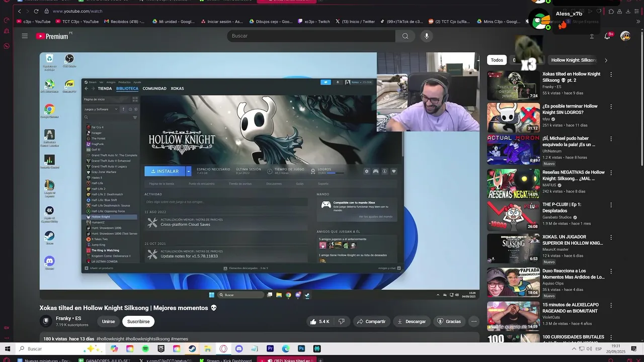Open options for 15 minutos ALEXELCAPO video
The image size is (644, 362).
[611, 305]
